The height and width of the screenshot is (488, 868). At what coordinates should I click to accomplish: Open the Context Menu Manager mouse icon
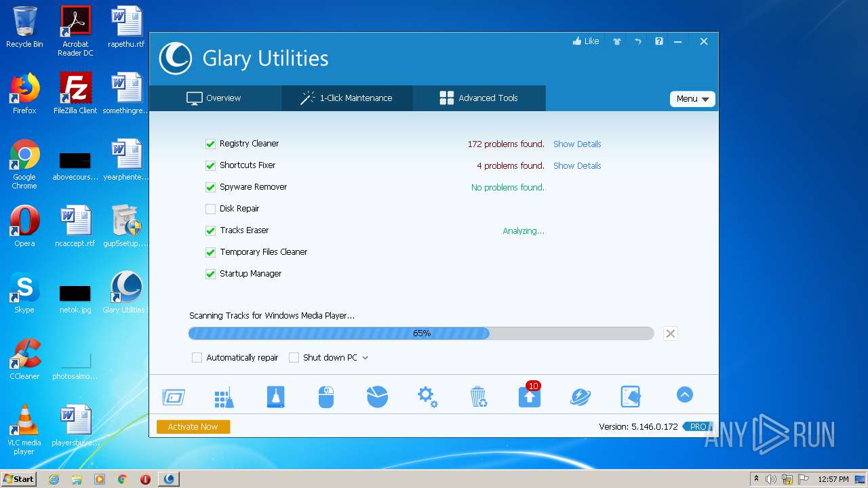click(x=326, y=397)
